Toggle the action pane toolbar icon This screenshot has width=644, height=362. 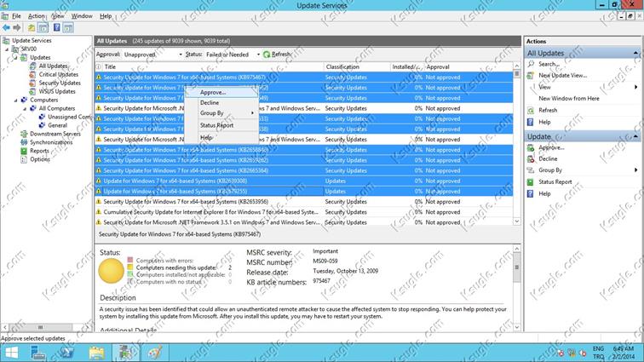pos(68,27)
